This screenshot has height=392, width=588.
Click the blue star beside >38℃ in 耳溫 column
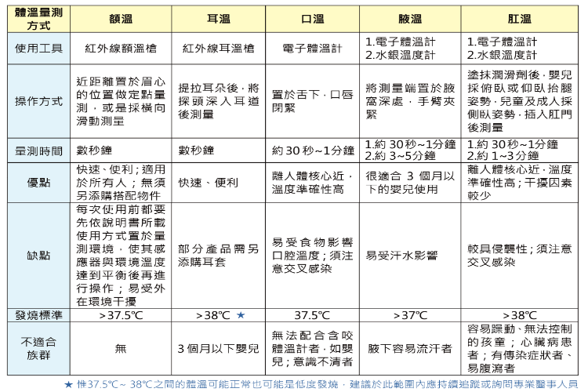(241, 315)
